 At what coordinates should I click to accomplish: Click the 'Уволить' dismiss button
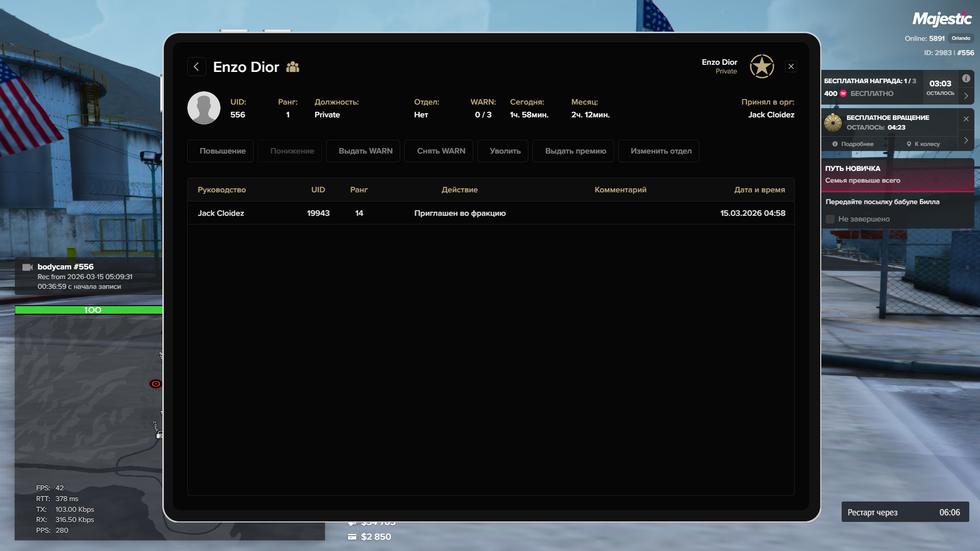tap(505, 151)
